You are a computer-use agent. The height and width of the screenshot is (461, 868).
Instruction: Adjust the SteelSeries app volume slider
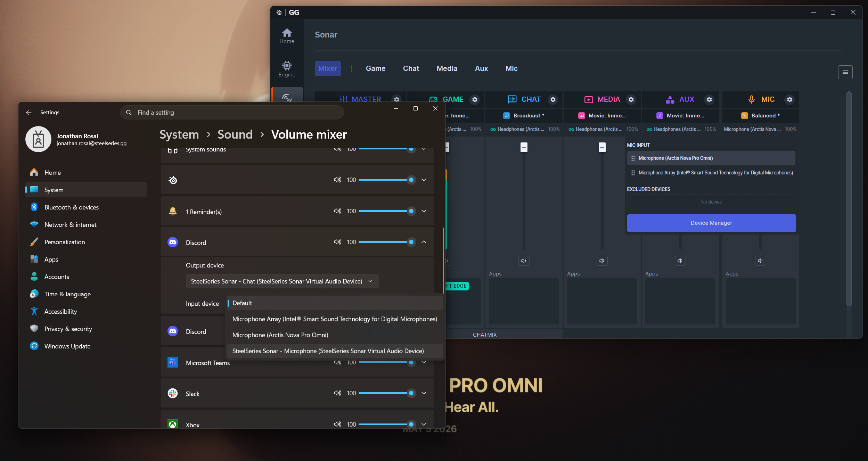pyautogui.click(x=386, y=180)
